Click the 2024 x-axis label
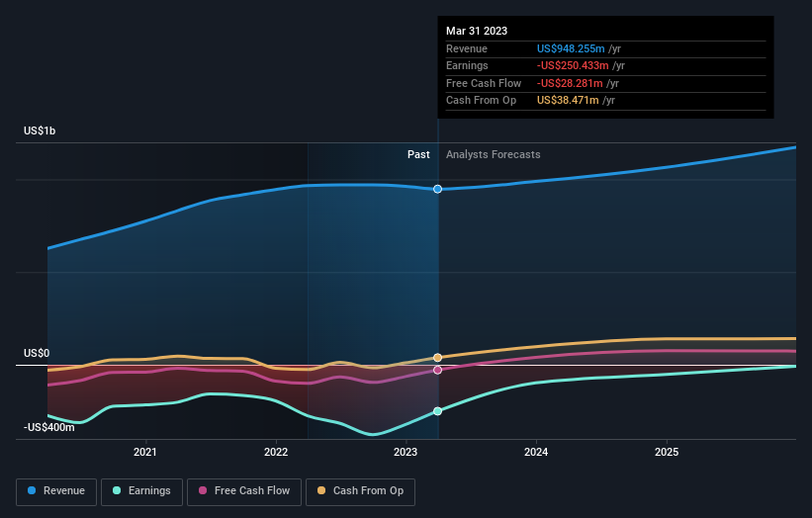The height and width of the screenshot is (518, 812). coord(535,452)
